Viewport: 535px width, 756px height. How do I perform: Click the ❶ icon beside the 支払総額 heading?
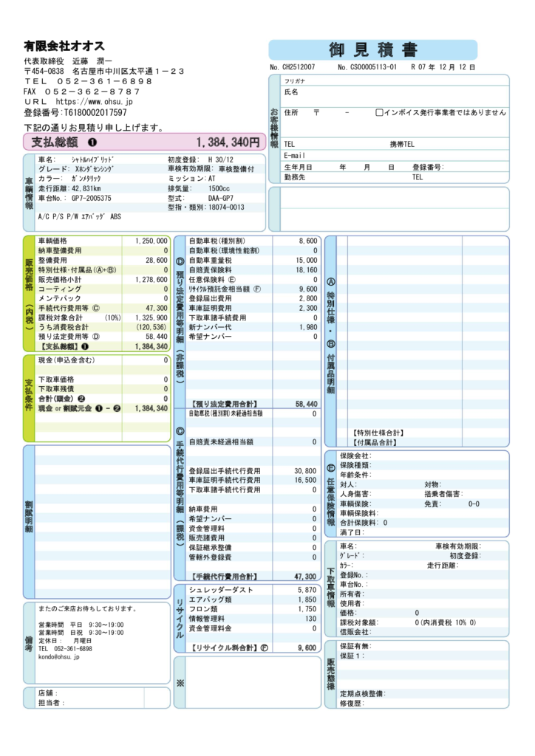point(92,142)
